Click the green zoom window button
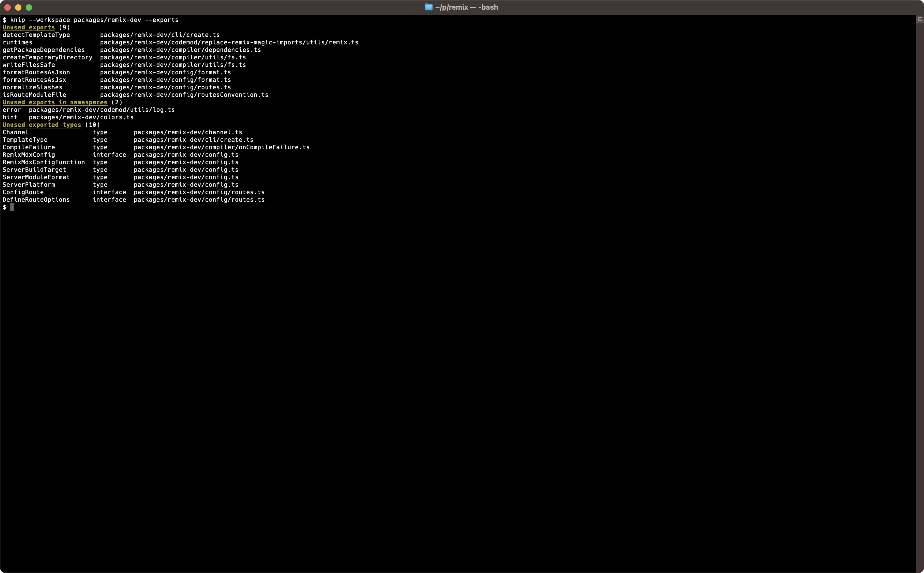 pos(29,7)
